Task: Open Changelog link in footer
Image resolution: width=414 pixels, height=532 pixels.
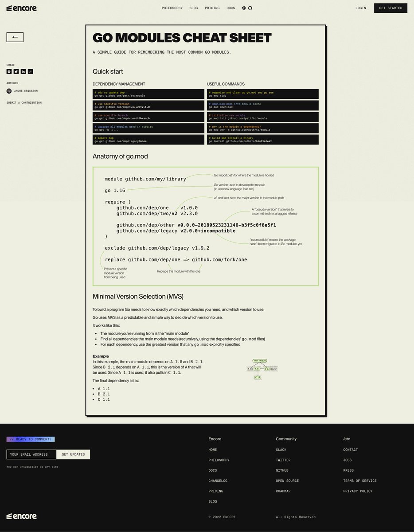Action: click(x=218, y=481)
